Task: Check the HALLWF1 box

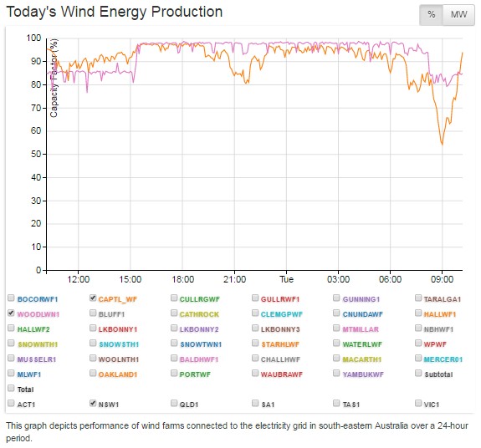Action: point(418,313)
